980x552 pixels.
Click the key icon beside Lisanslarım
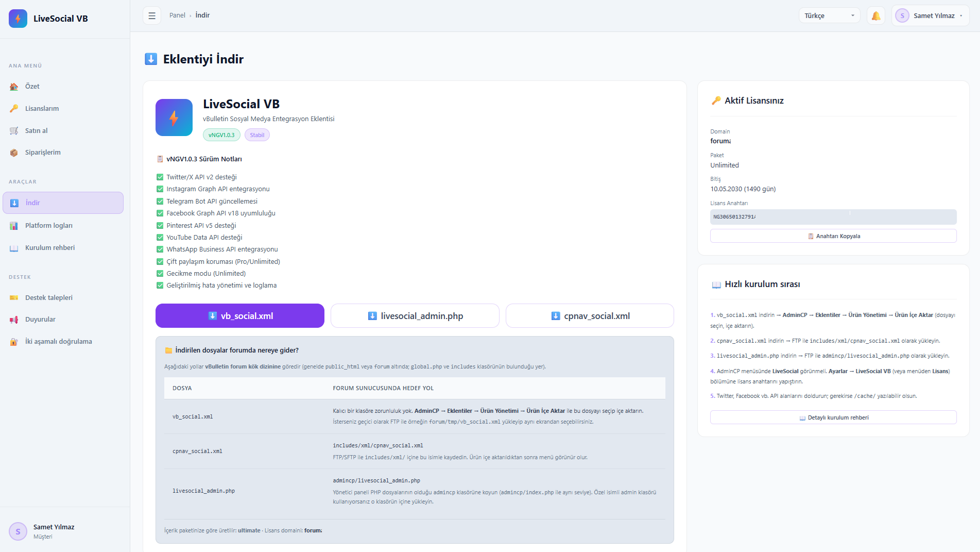(x=14, y=109)
